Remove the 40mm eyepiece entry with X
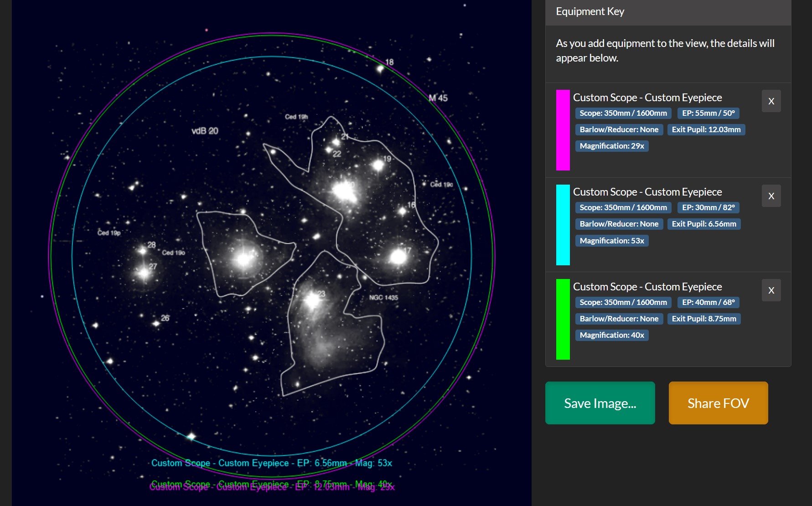The image size is (812, 506). (x=771, y=290)
